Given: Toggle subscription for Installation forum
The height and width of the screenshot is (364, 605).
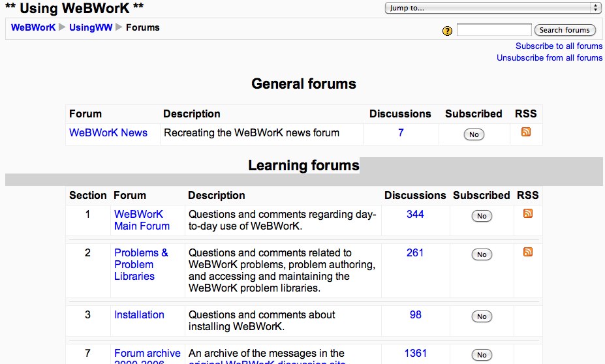Looking at the screenshot, I should click(x=482, y=316).
